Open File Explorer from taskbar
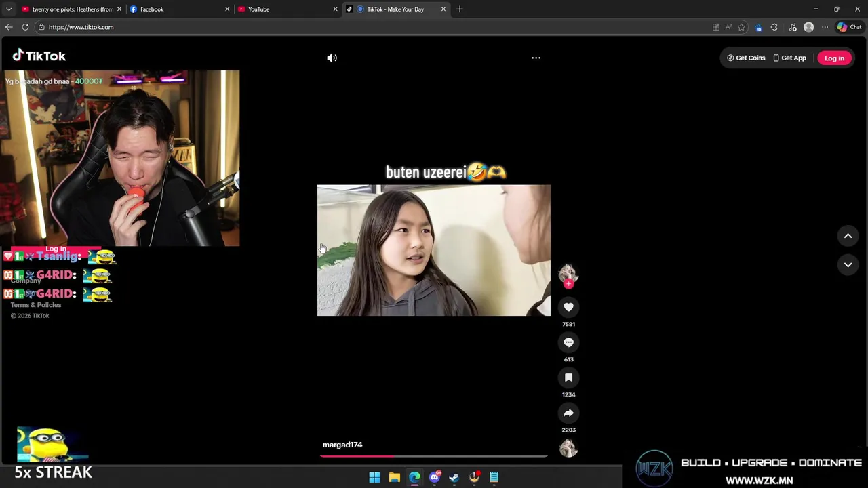This screenshot has width=868, height=488. 394,477
